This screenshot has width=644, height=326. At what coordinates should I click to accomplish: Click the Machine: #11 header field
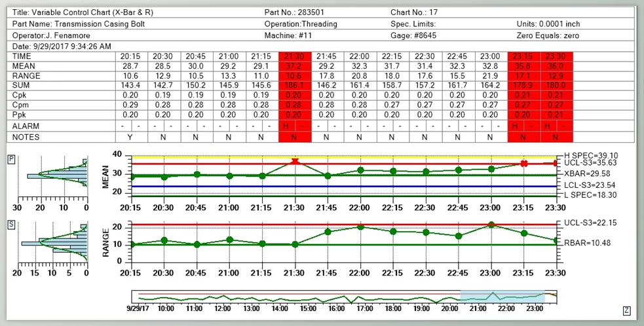(286, 35)
